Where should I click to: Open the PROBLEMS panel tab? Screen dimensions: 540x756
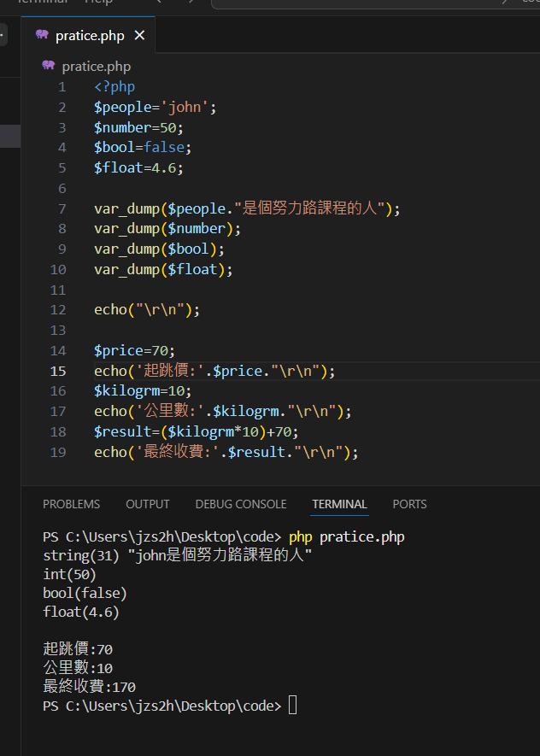tap(72, 504)
